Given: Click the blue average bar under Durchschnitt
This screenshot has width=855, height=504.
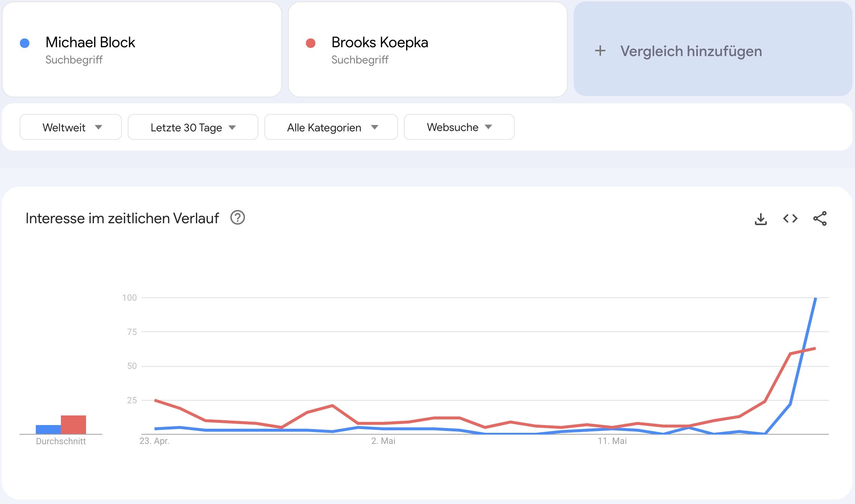Looking at the screenshot, I should tap(48, 429).
